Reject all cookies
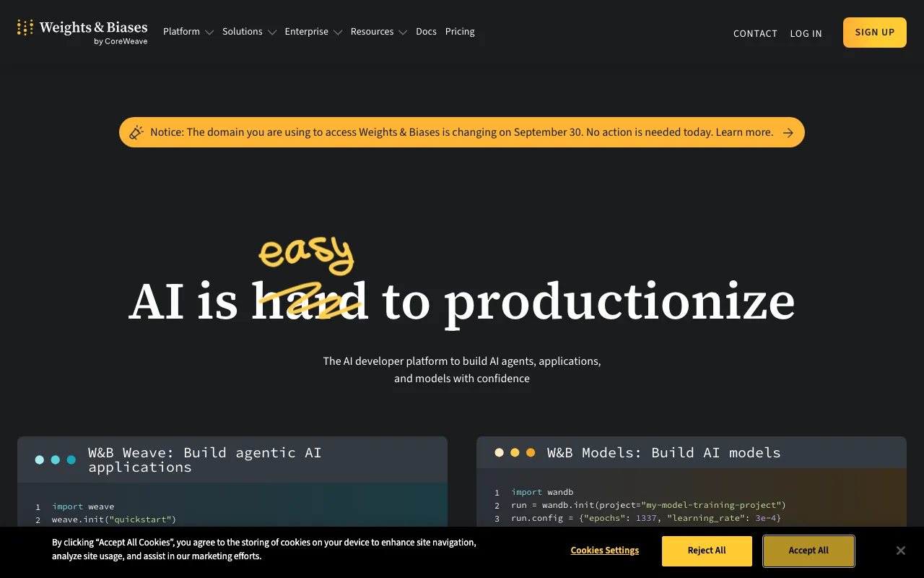924x578 pixels. click(707, 551)
